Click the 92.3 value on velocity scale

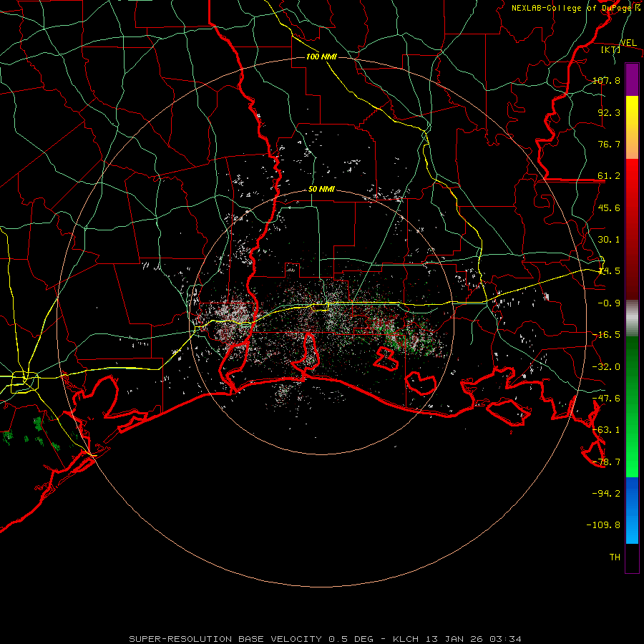pyautogui.click(x=609, y=112)
